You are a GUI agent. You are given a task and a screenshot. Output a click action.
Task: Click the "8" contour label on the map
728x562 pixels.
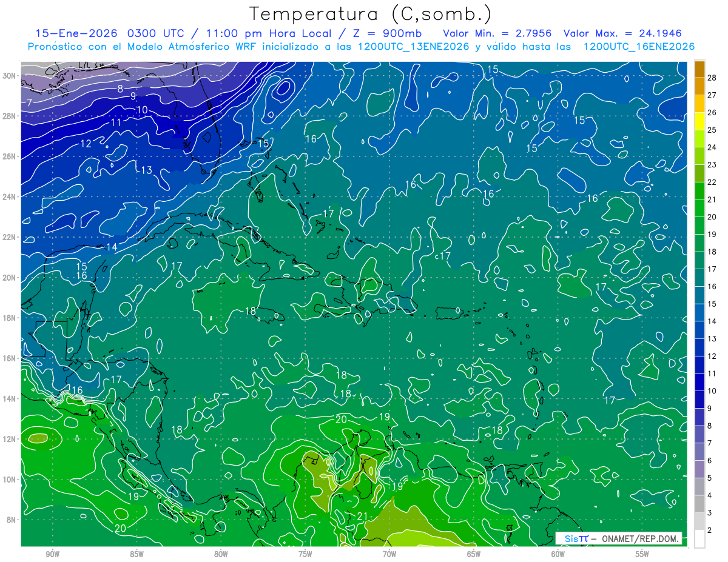121,89
